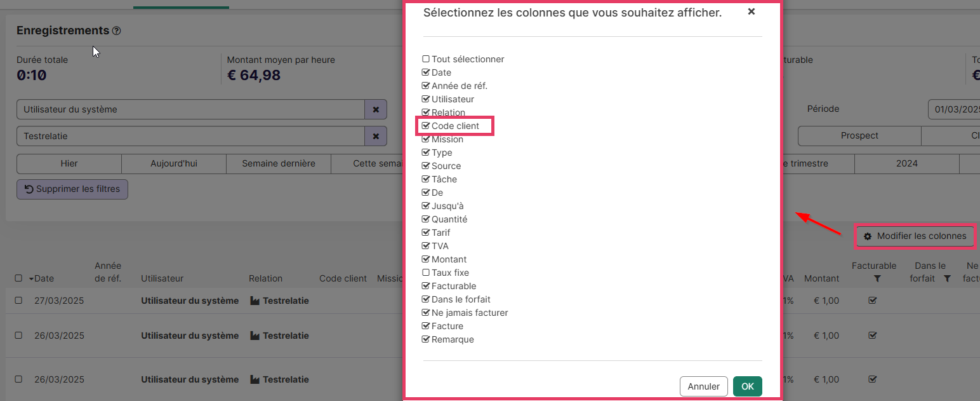The width and height of the screenshot is (980, 401).
Task: Click the sort arrow next to Date header
Action: 31,279
